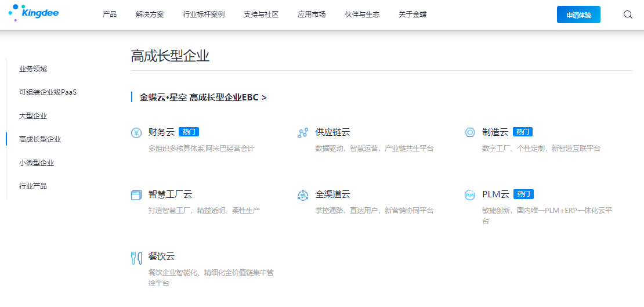
Task: Open the 行业标杆案例 menu
Action: coord(204,15)
